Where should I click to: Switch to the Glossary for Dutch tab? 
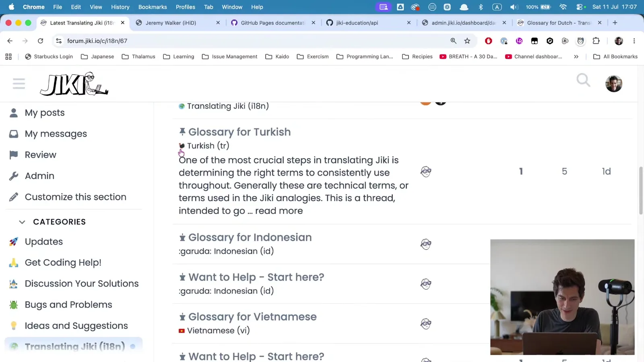coord(560,23)
